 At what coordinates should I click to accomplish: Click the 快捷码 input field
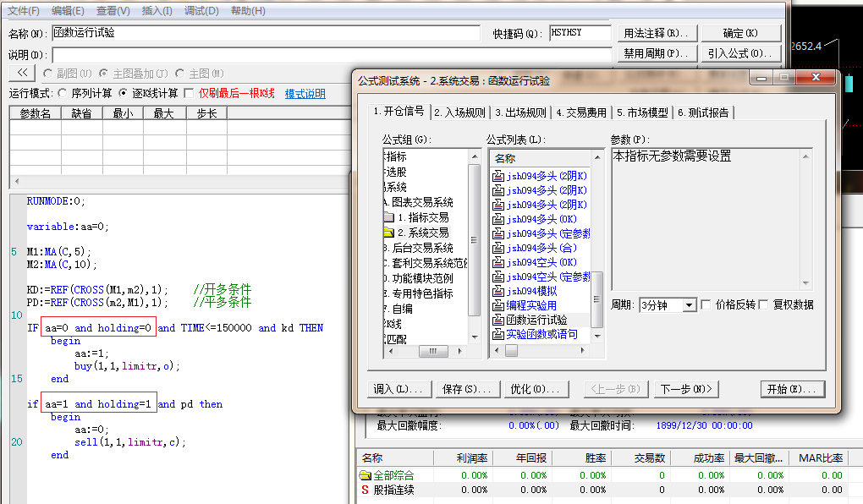(x=579, y=33)
